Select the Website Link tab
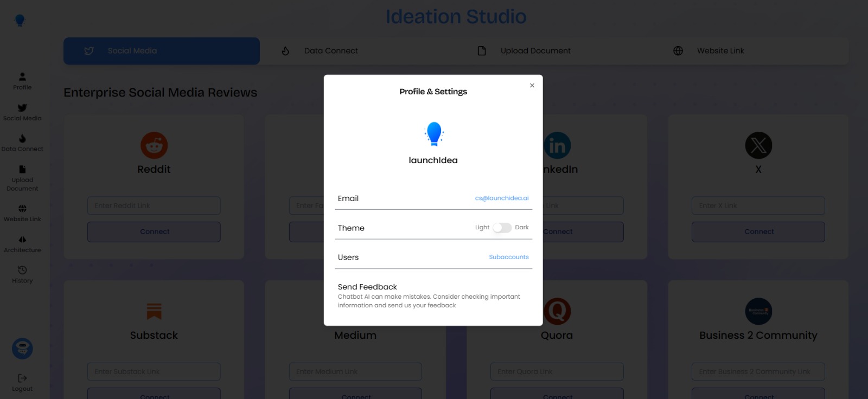868x399 pixels. point(720,51)
